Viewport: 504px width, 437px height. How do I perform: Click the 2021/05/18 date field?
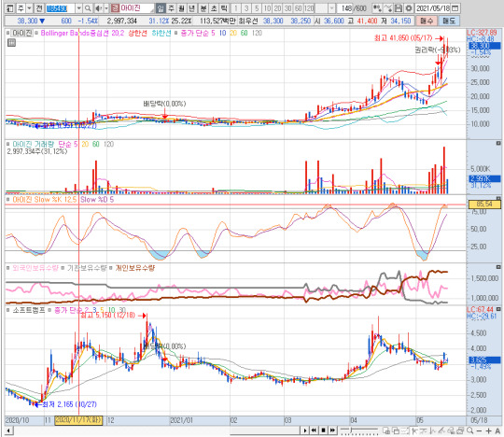click(433, 8)
